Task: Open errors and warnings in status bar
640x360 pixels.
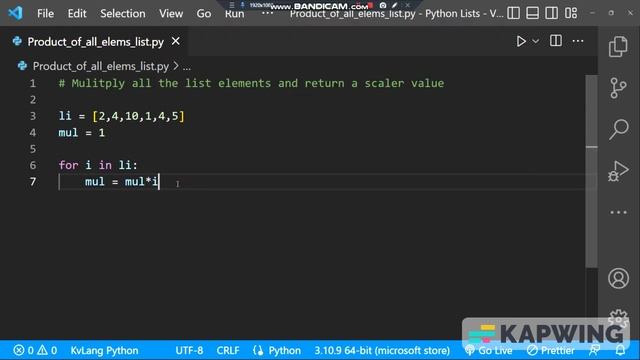Action: pyautogui.click(x=35, y=350)
